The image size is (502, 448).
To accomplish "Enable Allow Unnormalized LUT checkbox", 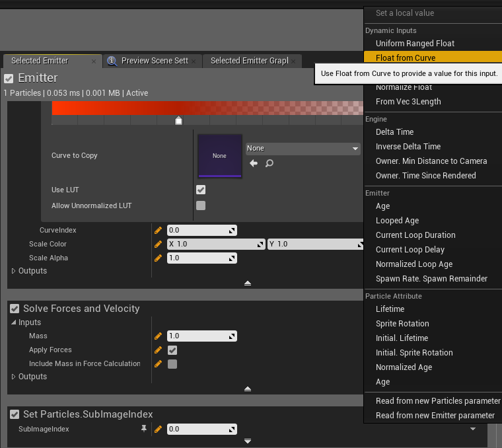I will pyautogui.click(x=201, y=205).
